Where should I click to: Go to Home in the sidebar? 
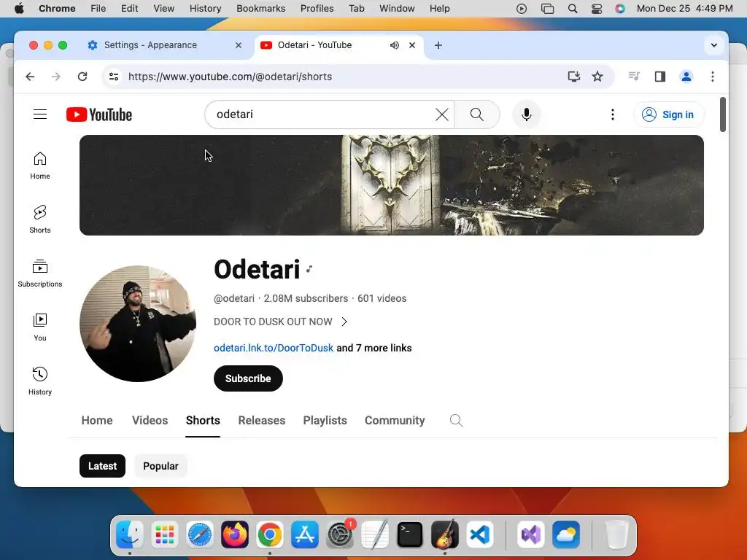[40, 166]
